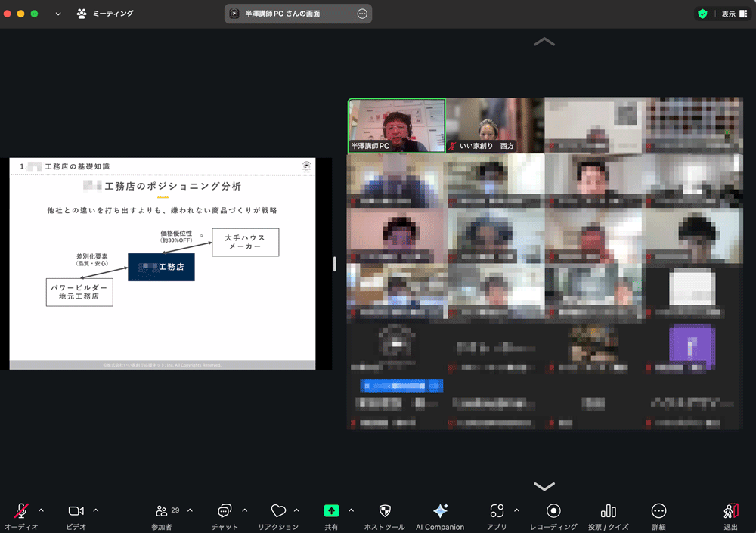The image size is (756, 533).
Task: Unmute the オーディオ microphone
Action: point(21,511)
